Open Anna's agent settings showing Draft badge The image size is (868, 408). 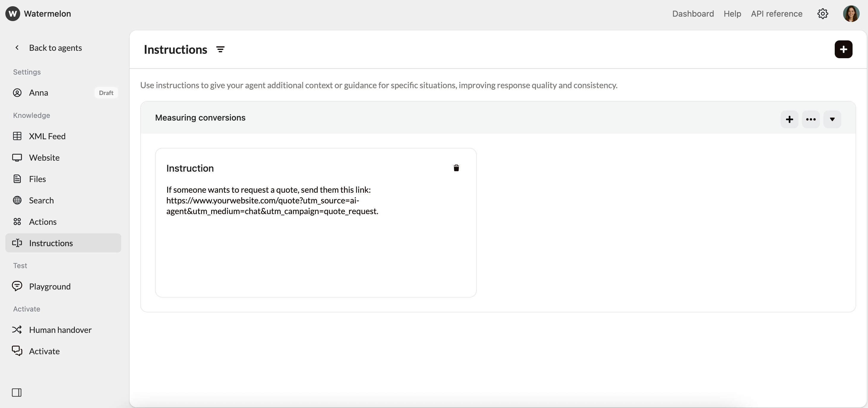click(38, 93)
